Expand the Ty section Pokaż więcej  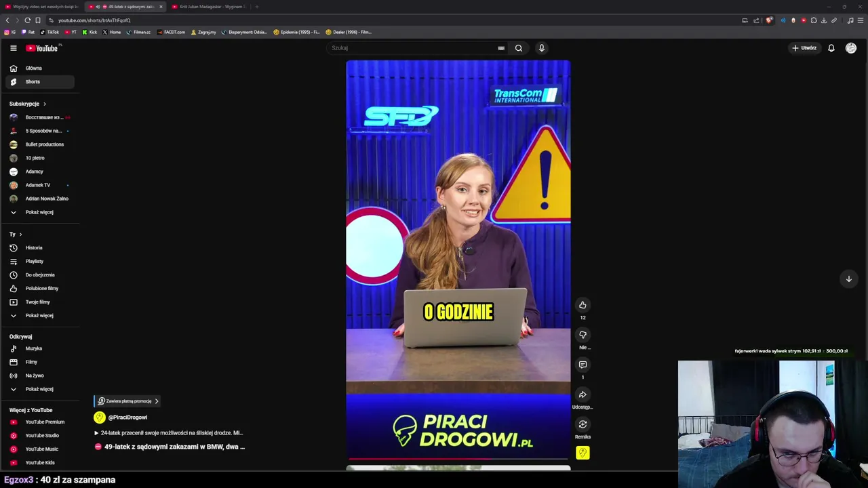click(x=39, y=316)
